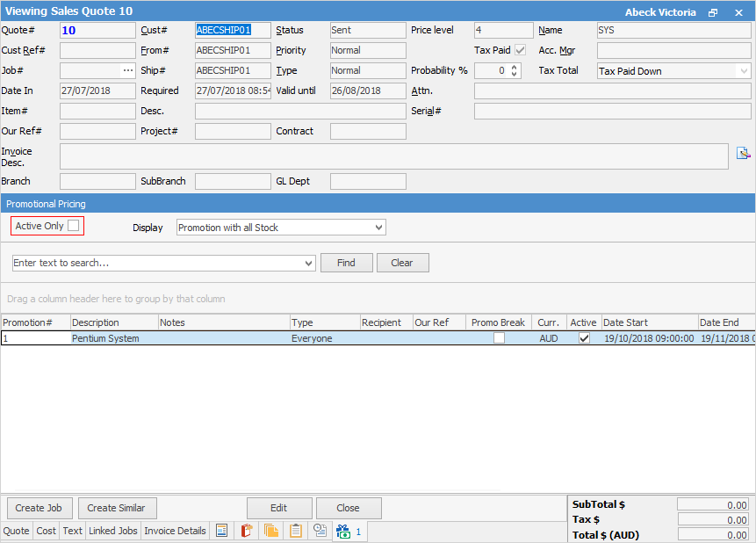Toggle the Tax Paid checkbox
756x543 pixels.
coord(521,50)
